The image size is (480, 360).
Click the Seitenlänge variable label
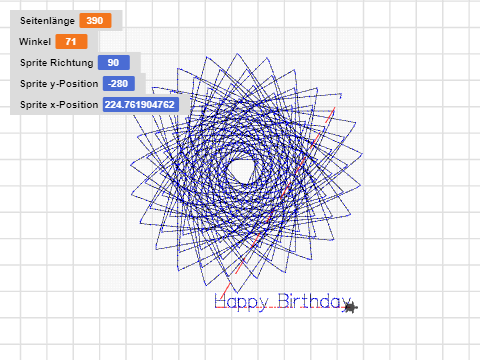47,21
